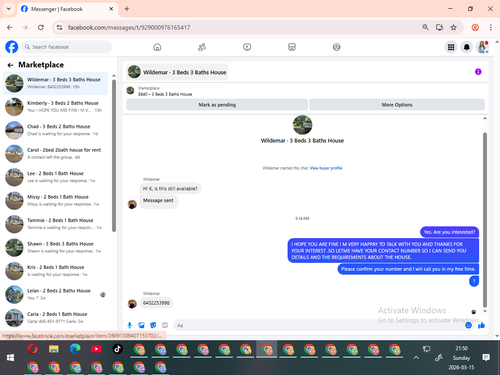Open the Wildemar 3 Beds 3 Baths header
The height and width of the screenshot is (375, 500).
[x=177, y=72]
